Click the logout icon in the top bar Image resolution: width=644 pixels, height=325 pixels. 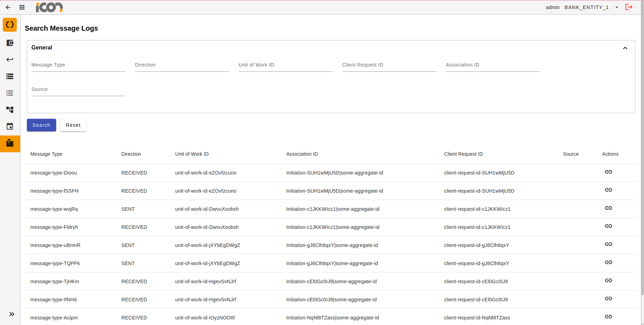[x=629, y=7]
